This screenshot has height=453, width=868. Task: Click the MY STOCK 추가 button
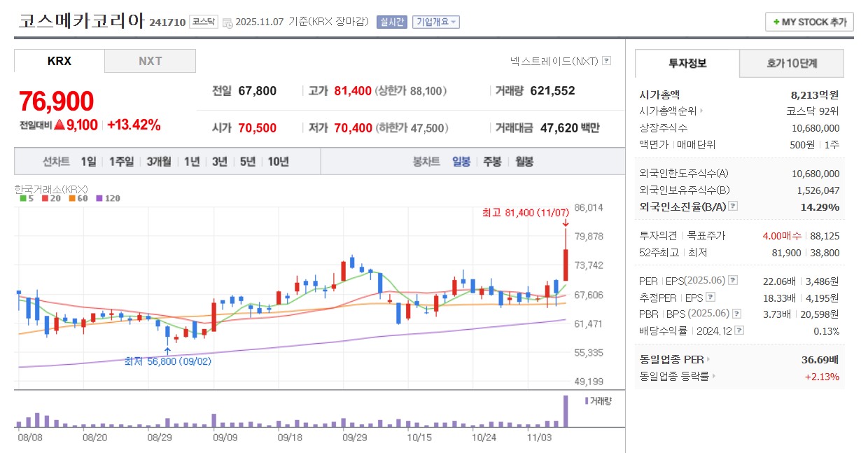(808, 22)
